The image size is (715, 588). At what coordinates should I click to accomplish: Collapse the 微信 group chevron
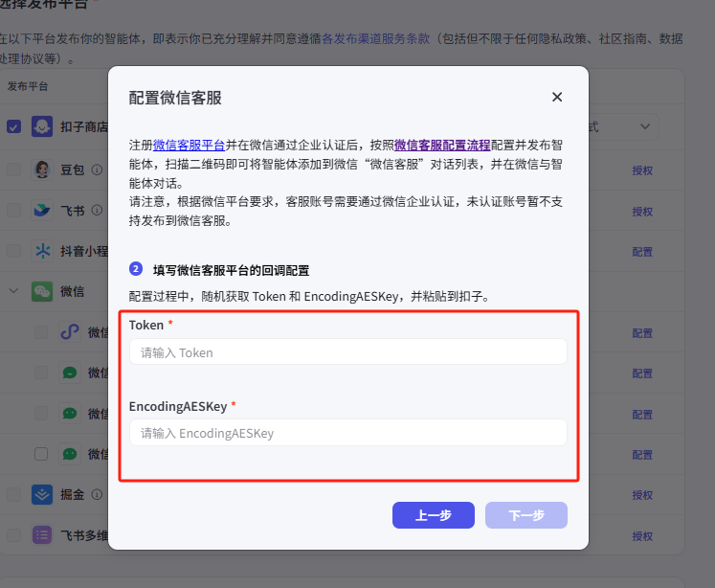click(x=13, y=291)
